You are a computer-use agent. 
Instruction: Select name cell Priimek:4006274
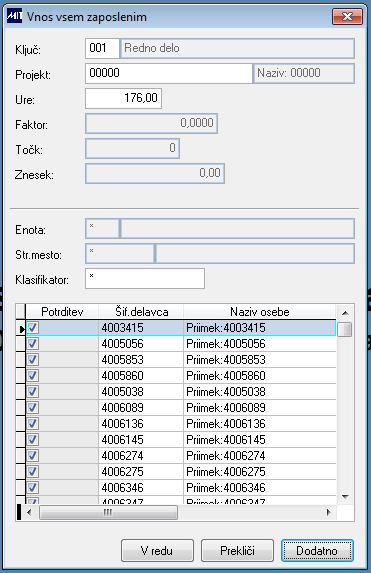(x=260, y=456)
